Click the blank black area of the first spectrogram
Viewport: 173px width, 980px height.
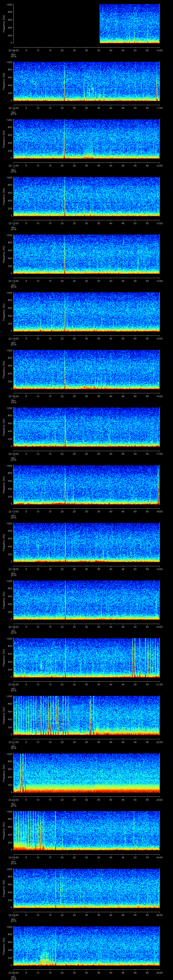point(56,24)
